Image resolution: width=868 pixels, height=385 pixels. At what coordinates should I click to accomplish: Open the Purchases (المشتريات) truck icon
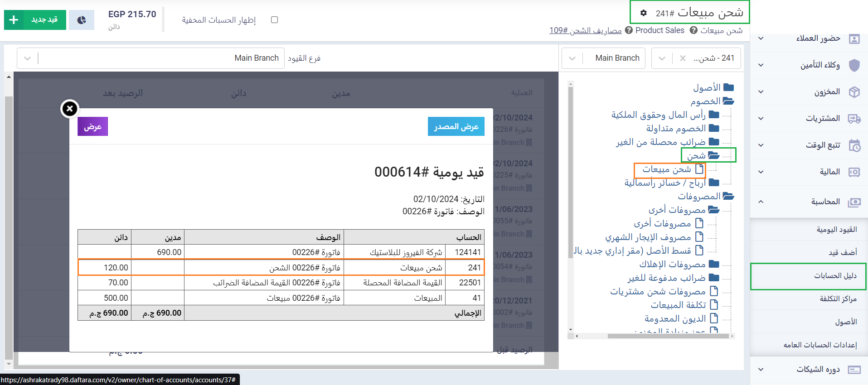pyautogui.click(x=854, y=119)
